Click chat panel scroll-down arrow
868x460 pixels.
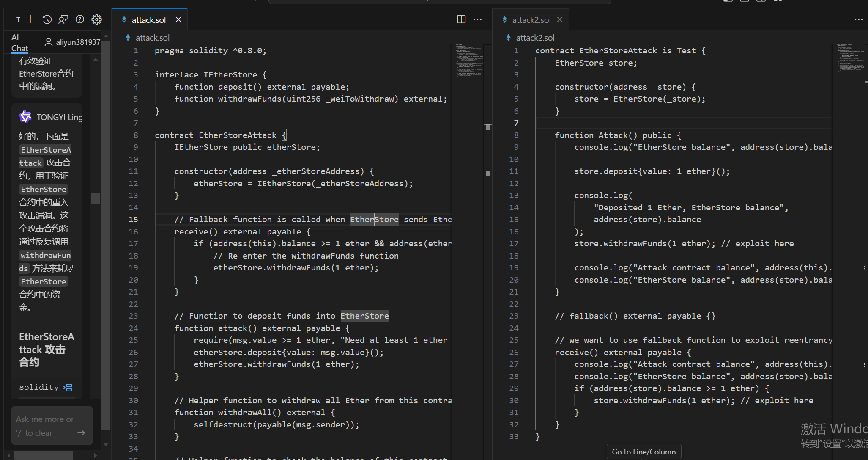click(x=106, y=445)
